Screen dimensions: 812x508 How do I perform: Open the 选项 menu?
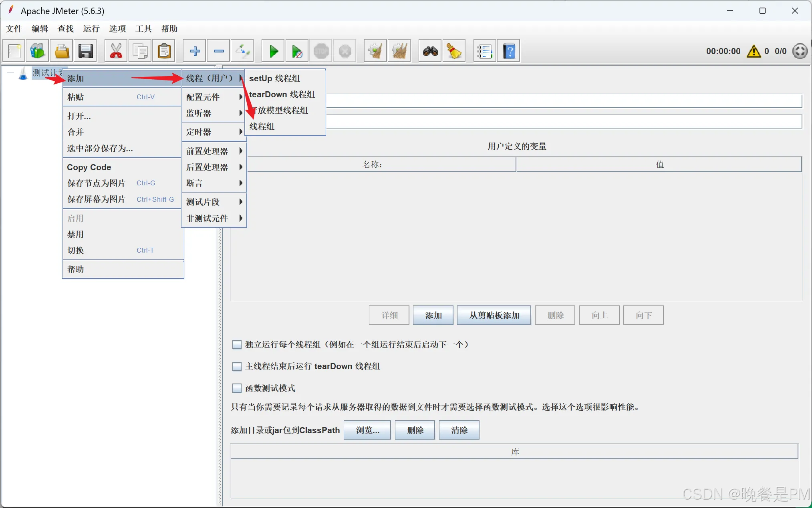[117, 29]
